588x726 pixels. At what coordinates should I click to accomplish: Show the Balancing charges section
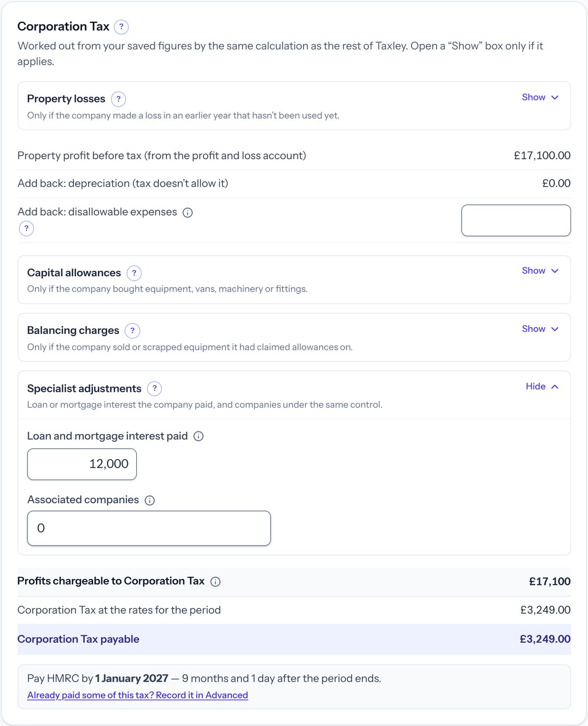tap(540, 329)
